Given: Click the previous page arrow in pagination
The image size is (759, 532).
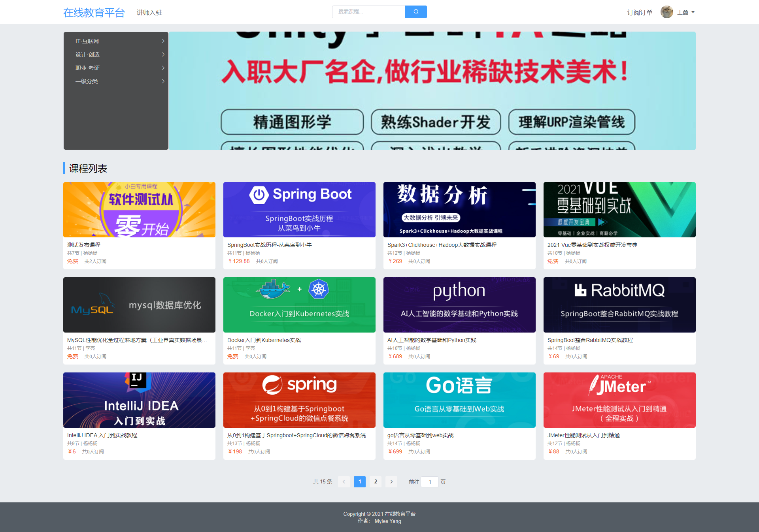Looking at the screenshot, I should coord(344,481).
